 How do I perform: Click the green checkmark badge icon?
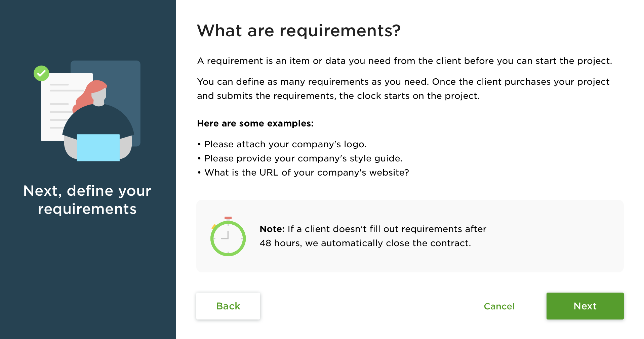click(x=41, y=73)
